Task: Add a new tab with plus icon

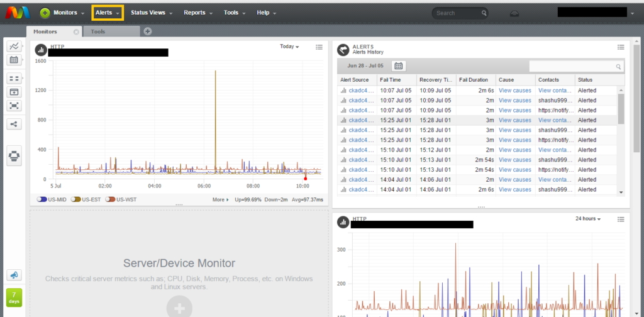Action: (x=148, y=31)
